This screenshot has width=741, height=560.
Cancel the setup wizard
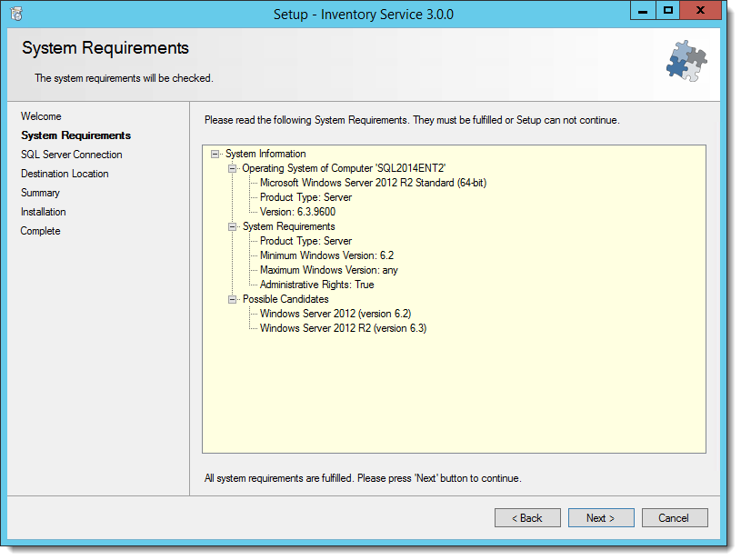(x=675, y=518)
